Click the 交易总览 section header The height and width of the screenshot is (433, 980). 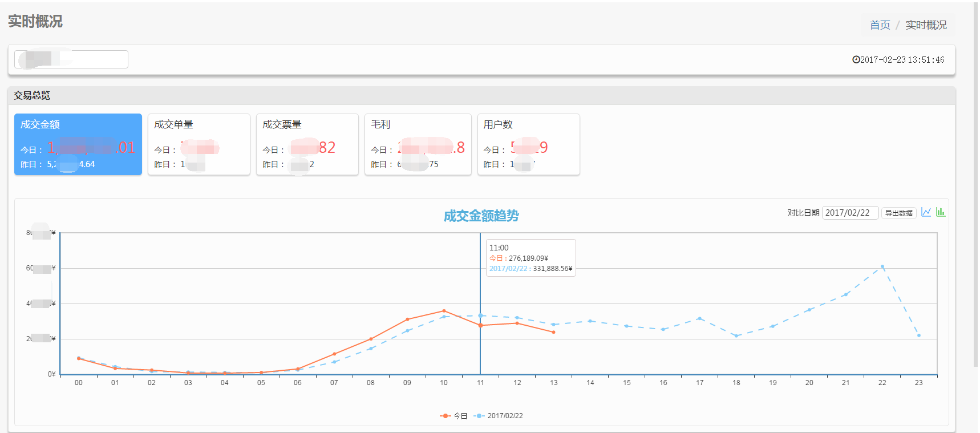coord(32,95)
